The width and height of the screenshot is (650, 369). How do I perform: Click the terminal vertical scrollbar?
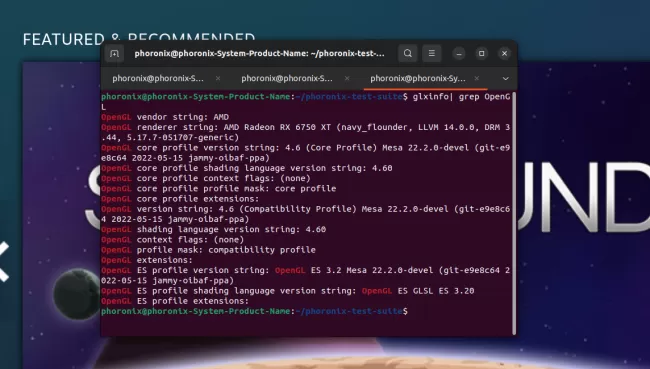tap(514, 214)
